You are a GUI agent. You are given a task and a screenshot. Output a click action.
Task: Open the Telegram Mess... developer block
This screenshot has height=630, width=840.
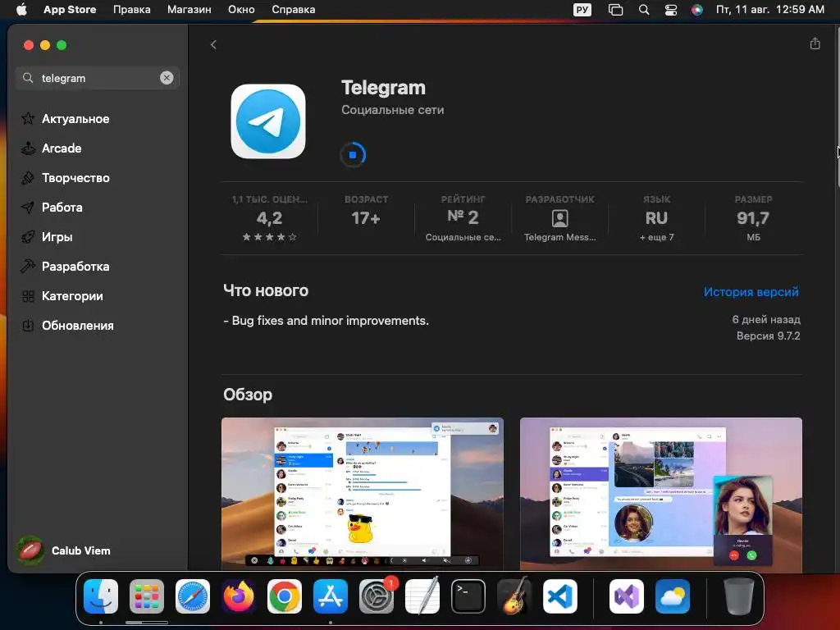pos(559,218)
